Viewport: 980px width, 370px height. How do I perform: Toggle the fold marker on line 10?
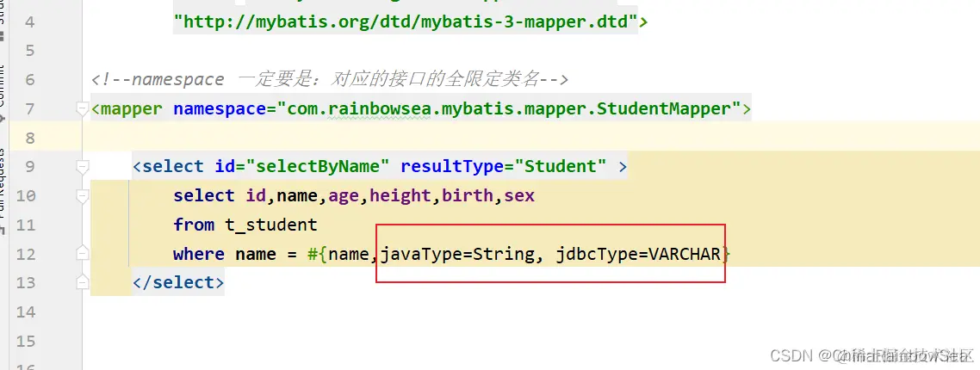pos(82,196)
